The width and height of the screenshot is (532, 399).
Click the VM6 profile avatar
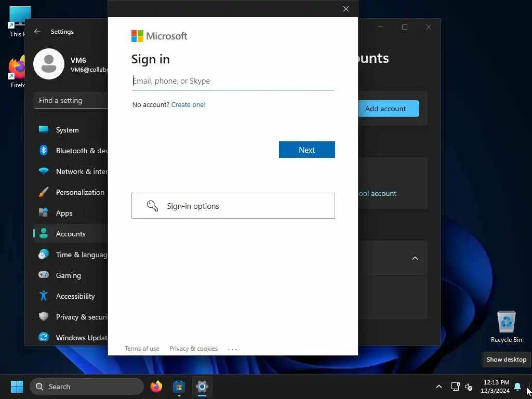coord(49,64)
